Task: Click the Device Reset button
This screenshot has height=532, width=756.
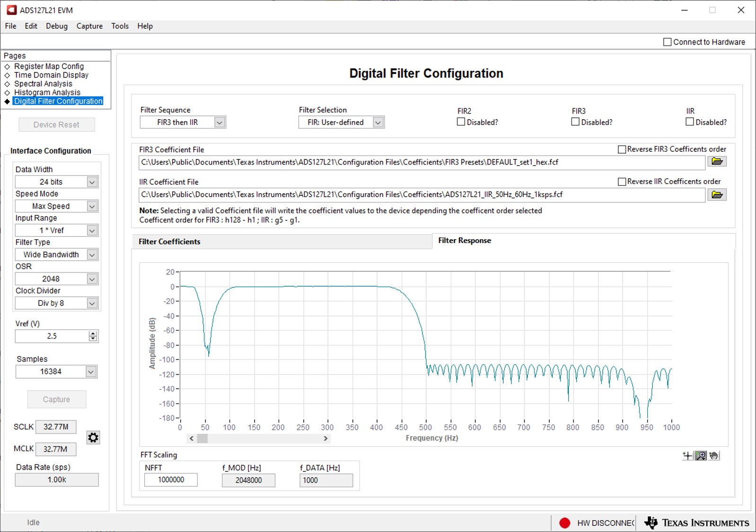Action: click(x=57, y=125)
